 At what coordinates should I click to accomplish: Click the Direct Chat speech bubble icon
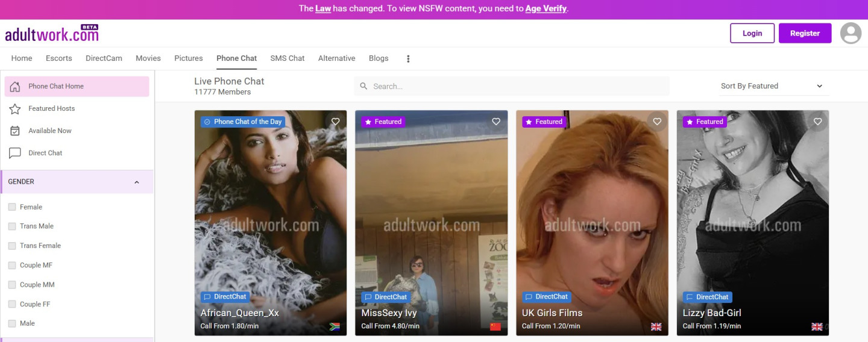pos(15,153)
